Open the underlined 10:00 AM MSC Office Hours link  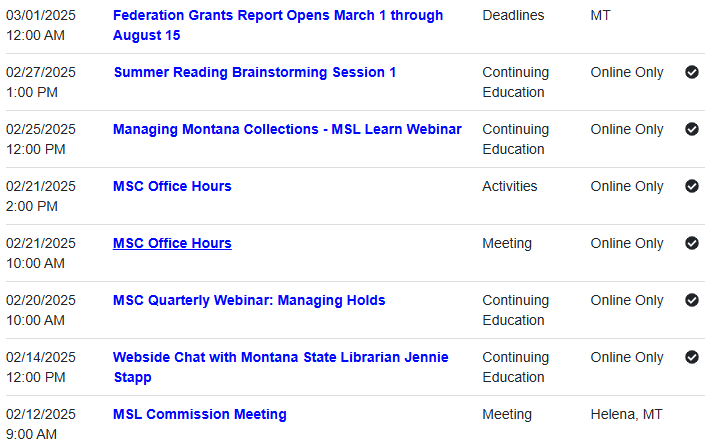pyautogui.click(x=172, y=243)
